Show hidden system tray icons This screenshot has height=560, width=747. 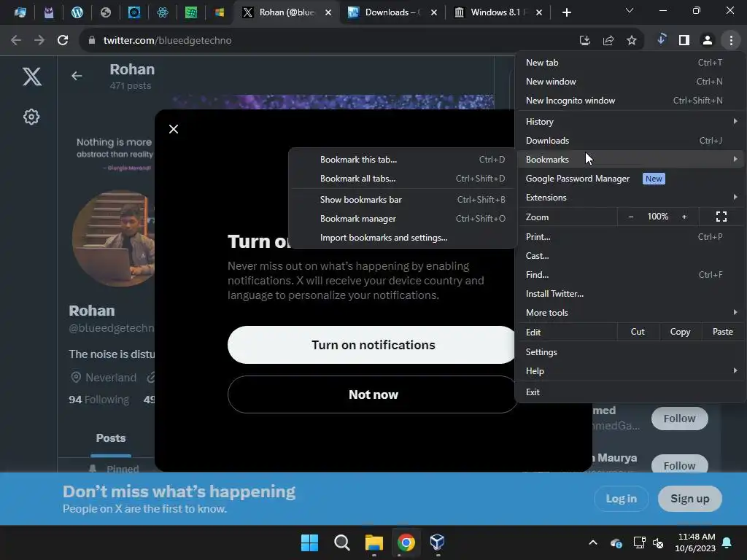(x=593, y=542)
